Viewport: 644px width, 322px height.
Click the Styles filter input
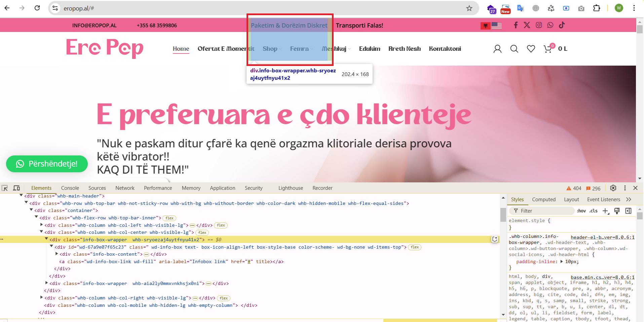542,211
